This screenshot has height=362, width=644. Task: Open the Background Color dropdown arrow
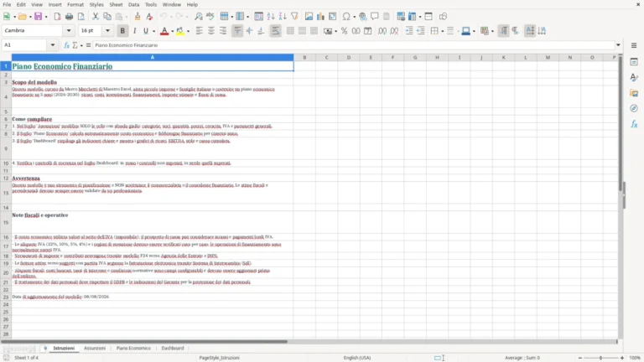click(x=188, y=31)
